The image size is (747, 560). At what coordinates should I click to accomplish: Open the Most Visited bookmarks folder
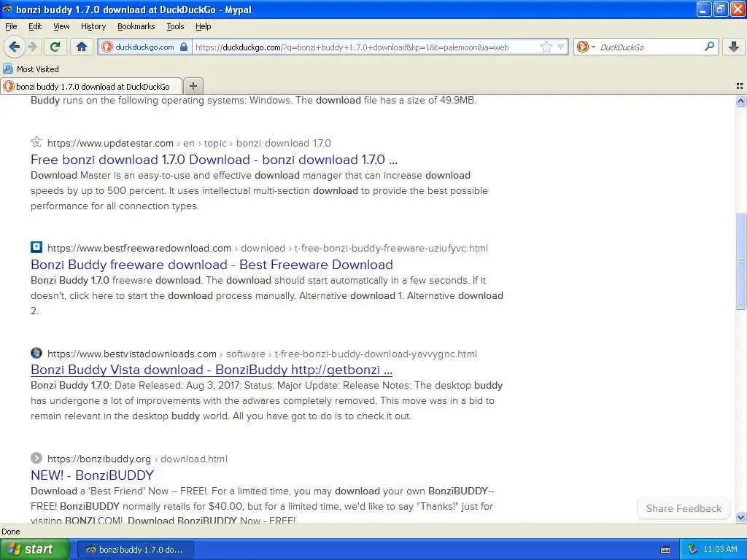tap(31, 69)
